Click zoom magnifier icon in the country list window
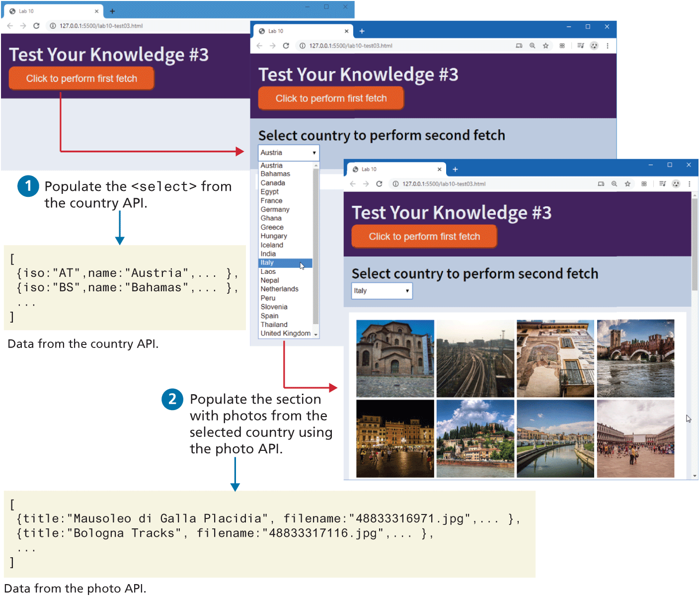700x597 pixels. [532, 46]
